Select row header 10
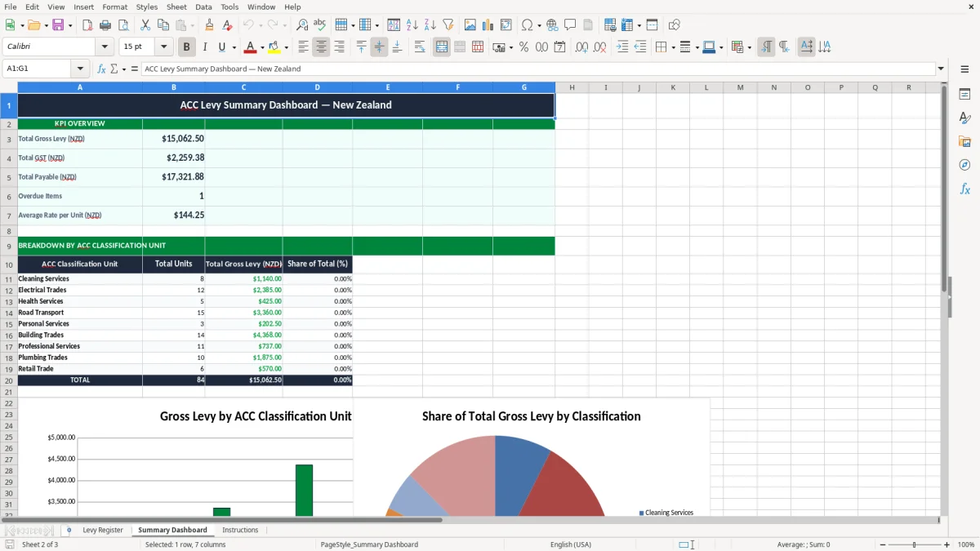Screen dimensions: 980x551 (x=9, y=264)
